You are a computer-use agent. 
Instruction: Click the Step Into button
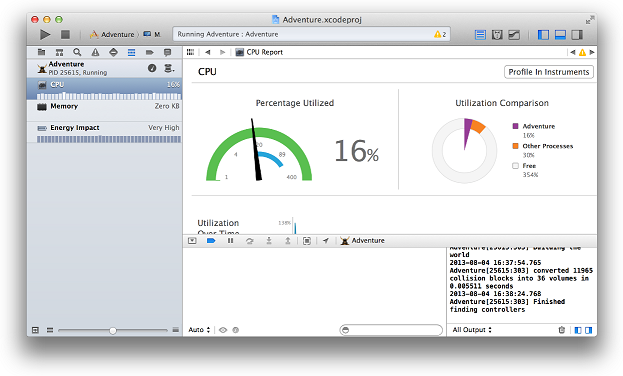269,241
